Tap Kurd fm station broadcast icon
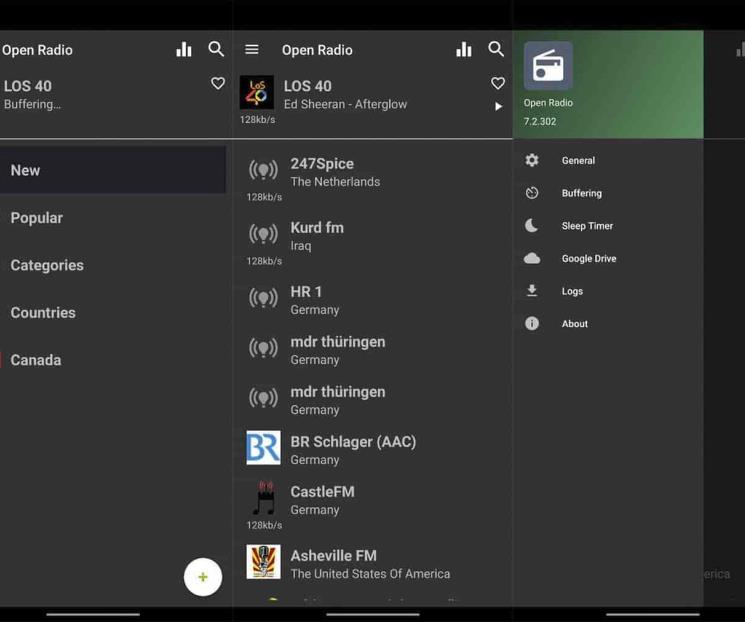 click(263, 234)
